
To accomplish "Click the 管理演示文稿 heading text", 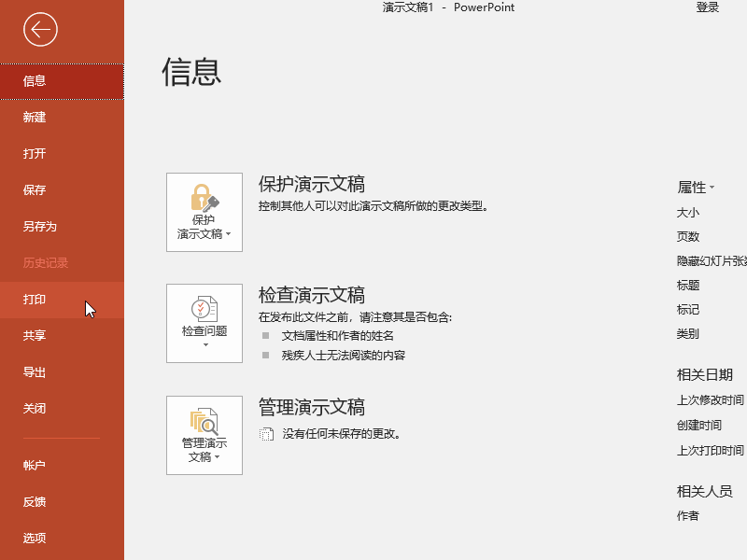I will (x=312, y=407).
